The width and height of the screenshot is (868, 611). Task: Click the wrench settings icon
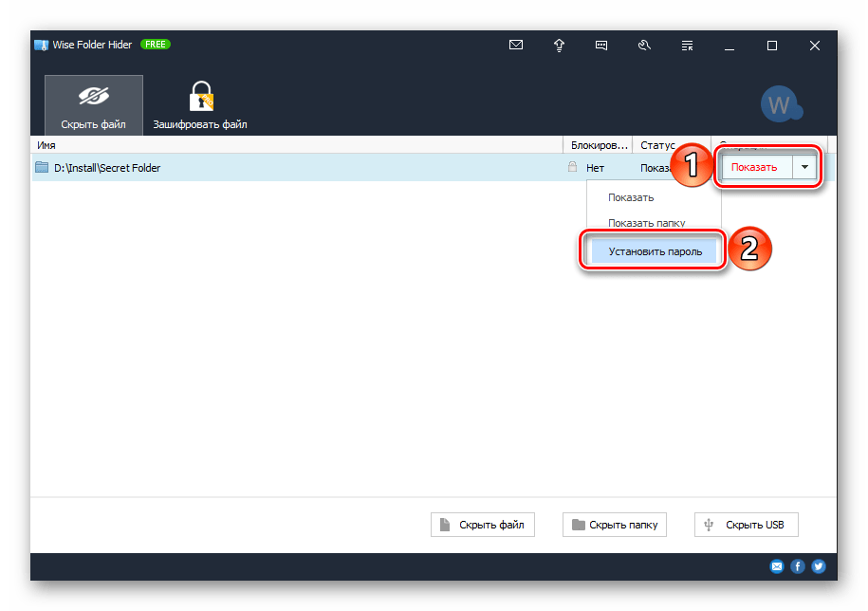tap(644, 46)
